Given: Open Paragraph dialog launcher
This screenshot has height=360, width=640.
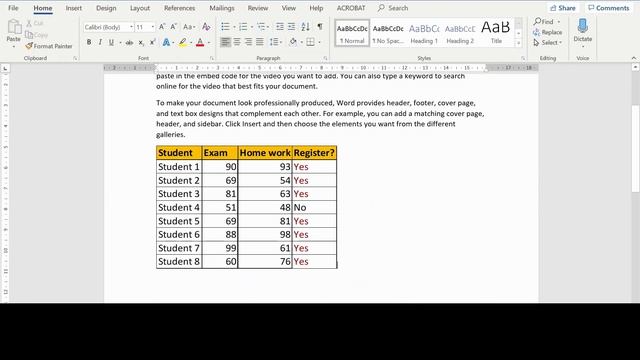Looking at the screenshot, I should (x=325, y=58).
